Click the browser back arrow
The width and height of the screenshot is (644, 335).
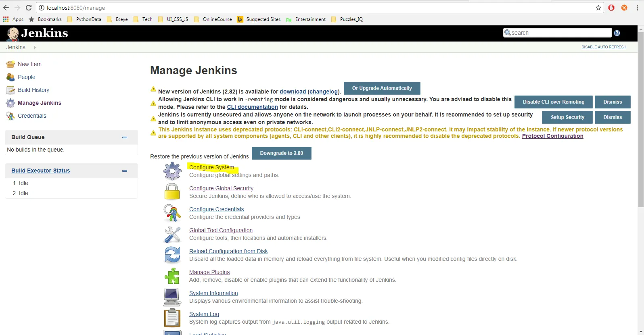pyautogui.click(x=6, y=8)
